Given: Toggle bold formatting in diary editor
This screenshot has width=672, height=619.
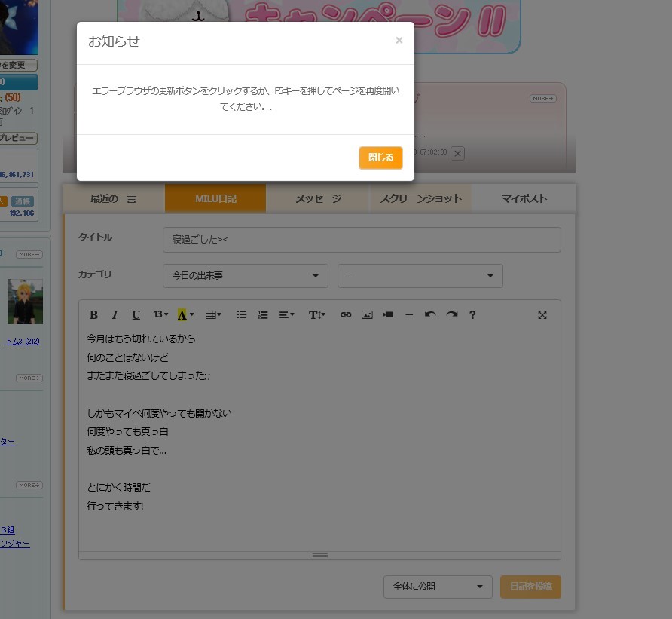Looking at the screenshot, I should (x=94, y=315).
